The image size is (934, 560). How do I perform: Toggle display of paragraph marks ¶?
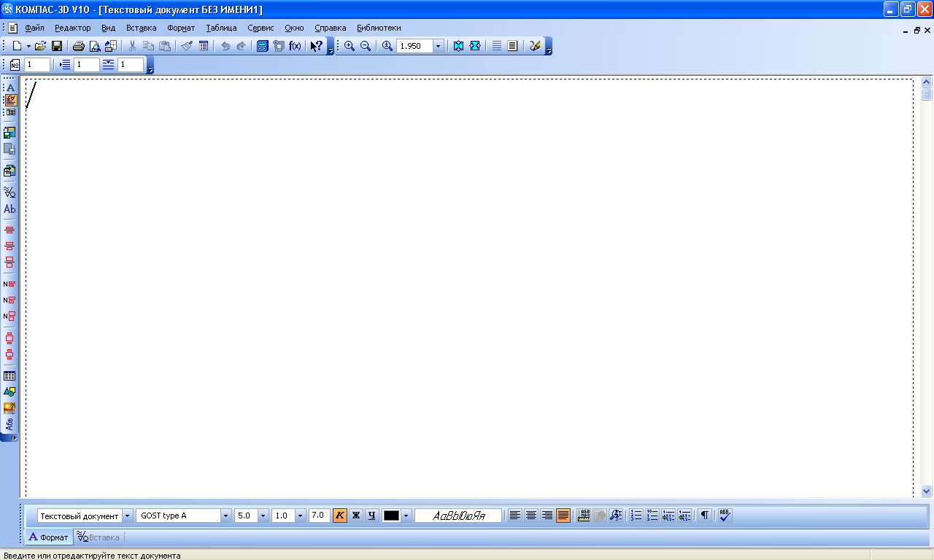point(704,515)
